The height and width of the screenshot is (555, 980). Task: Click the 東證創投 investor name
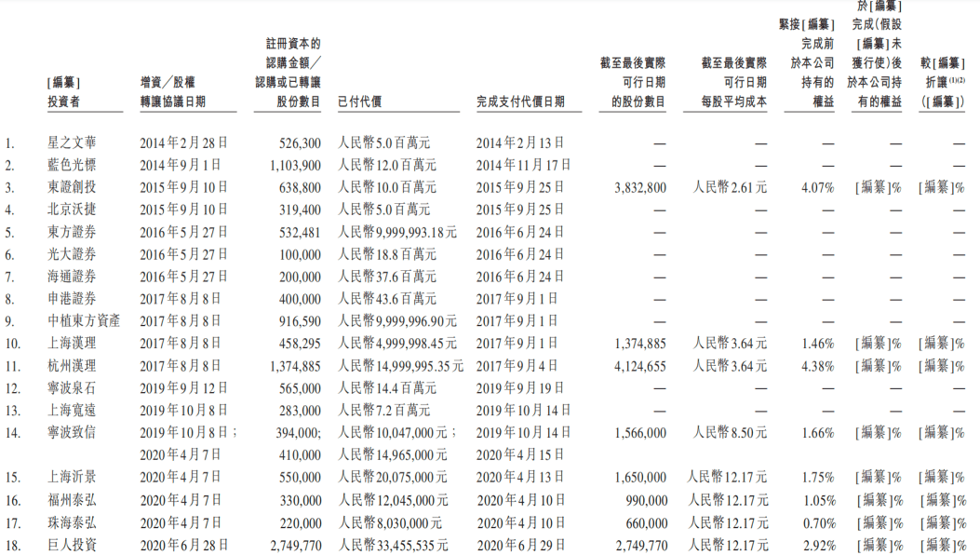pyautogui.click(x=72, y=187)
